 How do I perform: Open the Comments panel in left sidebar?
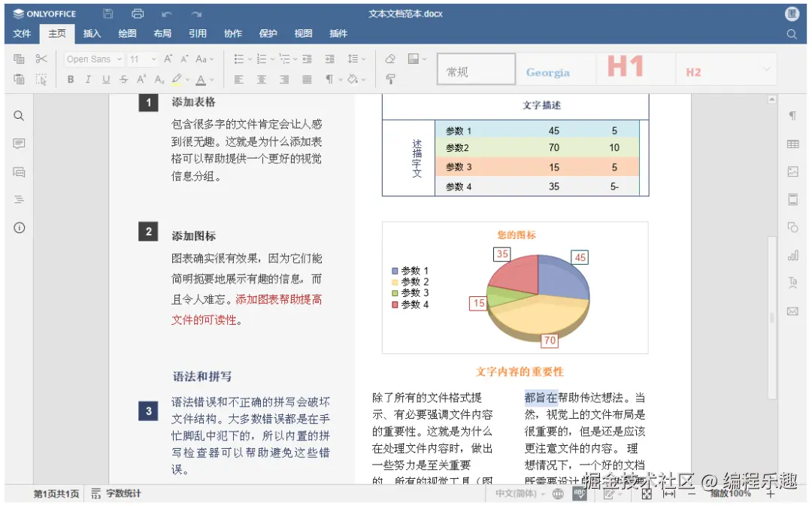click(x=19, y=144)
